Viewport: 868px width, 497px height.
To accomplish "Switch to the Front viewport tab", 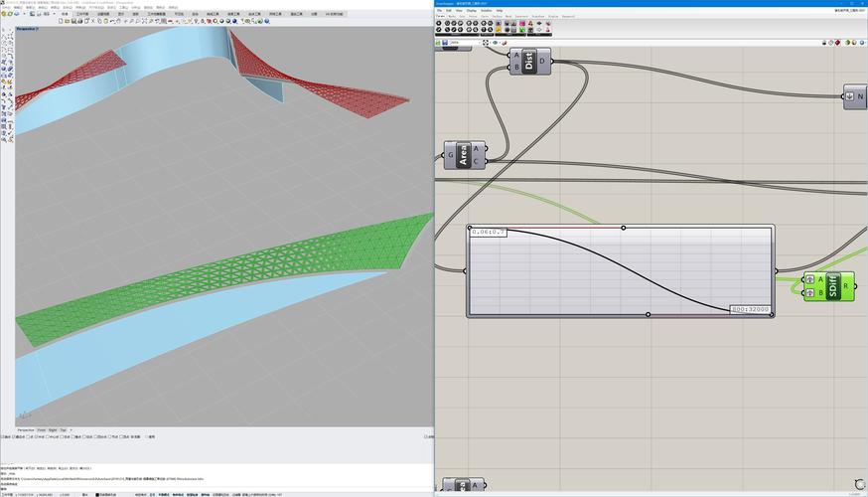I will click(40, 429).
